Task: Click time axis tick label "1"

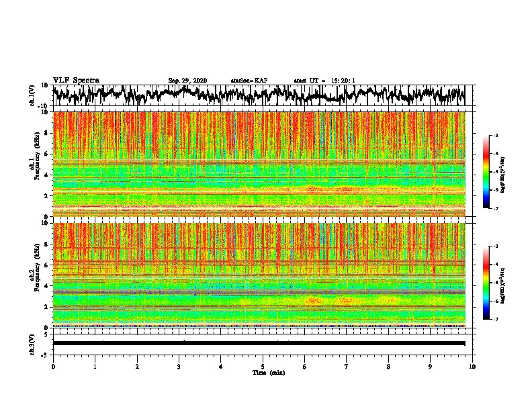Action: (95, 367)
